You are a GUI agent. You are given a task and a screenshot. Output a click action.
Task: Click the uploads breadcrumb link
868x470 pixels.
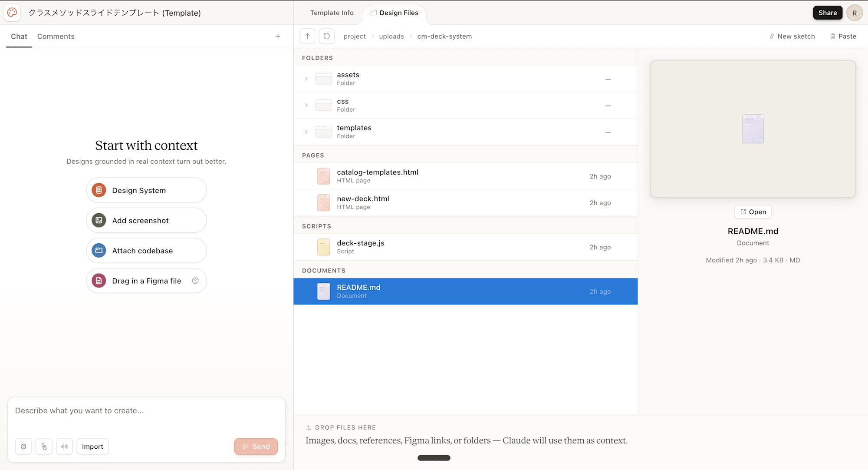391,36
